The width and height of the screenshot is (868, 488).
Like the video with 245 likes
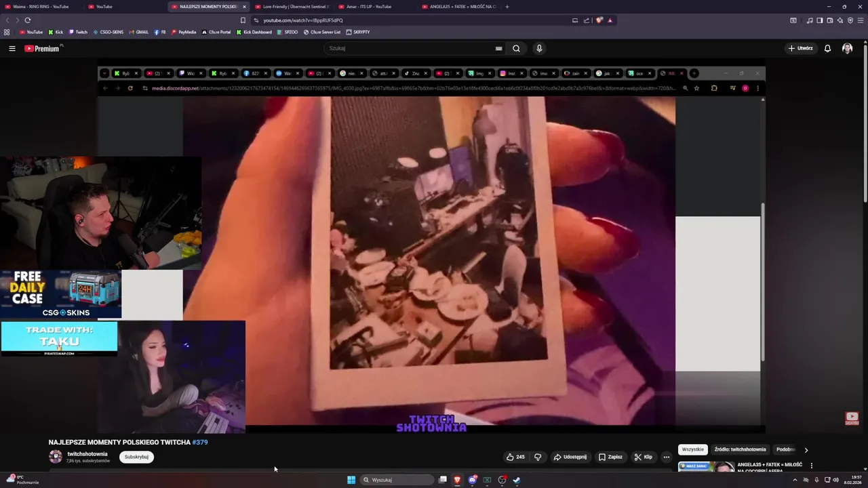click(x=515, y=457)
